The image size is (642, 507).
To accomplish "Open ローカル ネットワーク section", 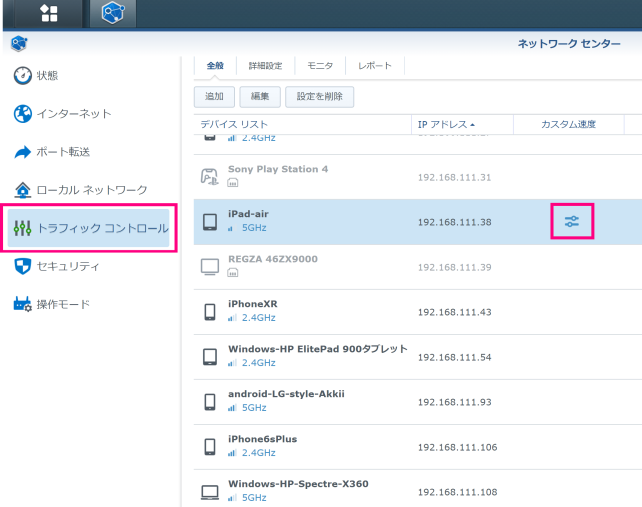I will 81,190.
